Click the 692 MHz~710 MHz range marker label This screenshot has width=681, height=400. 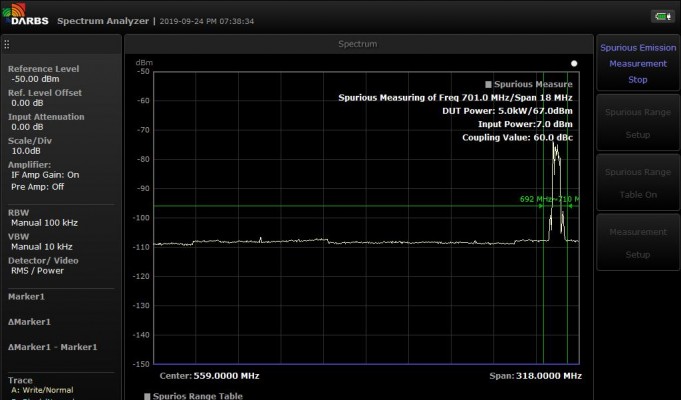coord(549,199)
